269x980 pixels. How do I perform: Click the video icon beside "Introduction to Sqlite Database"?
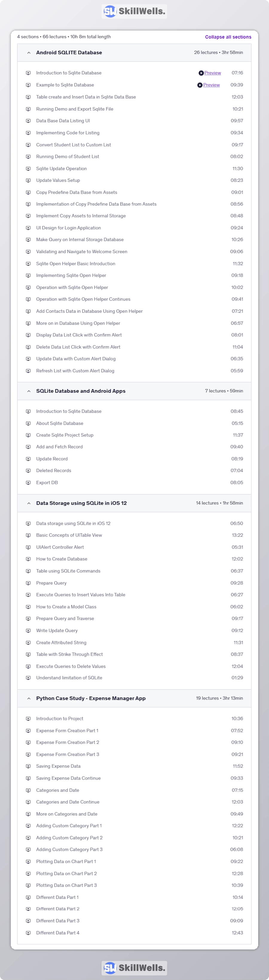coord(28,73)
